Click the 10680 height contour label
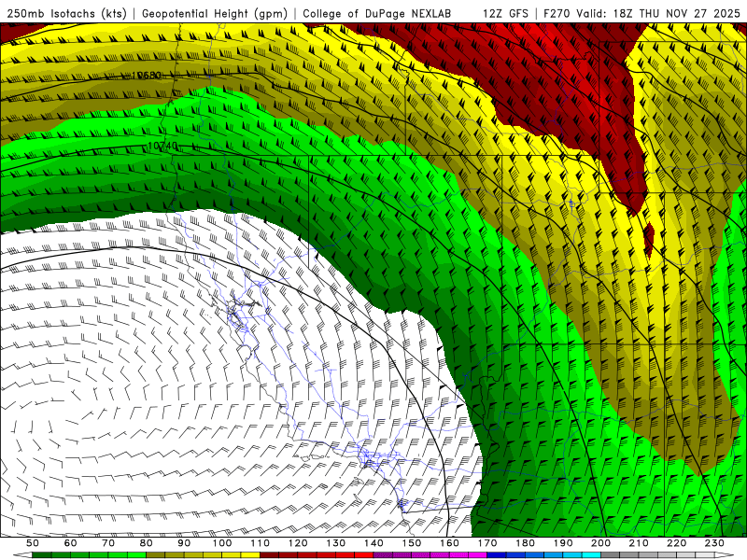747x560 pixels. point(147,76)
